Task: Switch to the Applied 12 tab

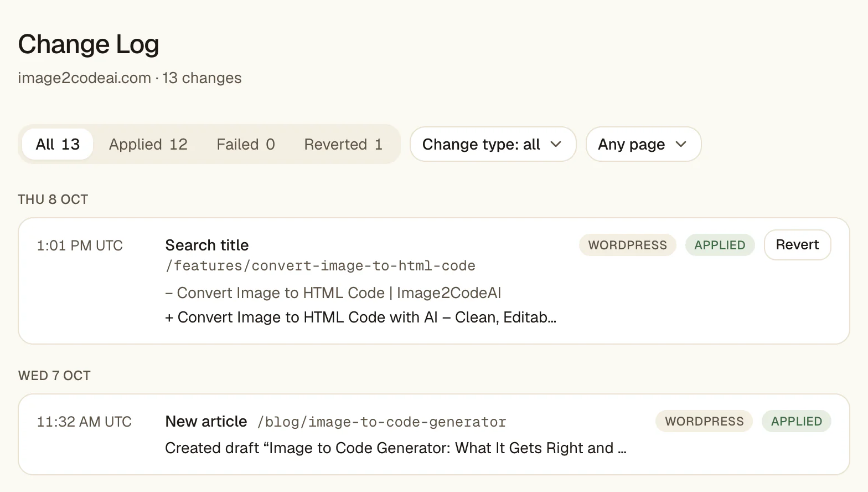Action: click(148, 144)
